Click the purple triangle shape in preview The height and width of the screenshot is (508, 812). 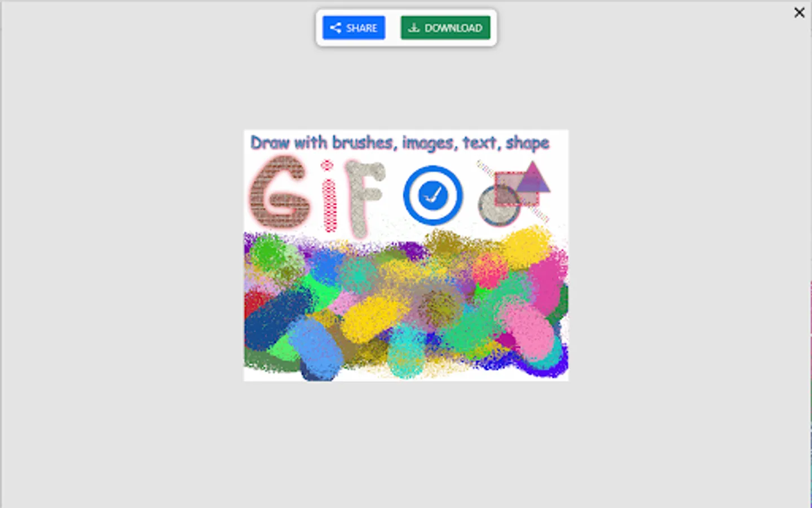tap(533, 177)
